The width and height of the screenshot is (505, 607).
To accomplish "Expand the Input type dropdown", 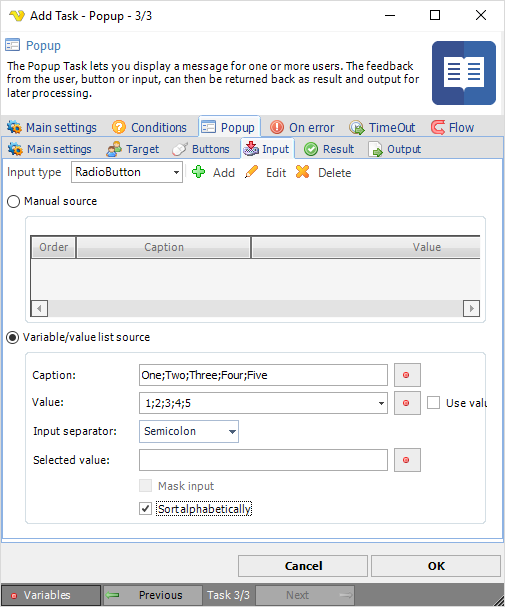I will coord(176,172).
